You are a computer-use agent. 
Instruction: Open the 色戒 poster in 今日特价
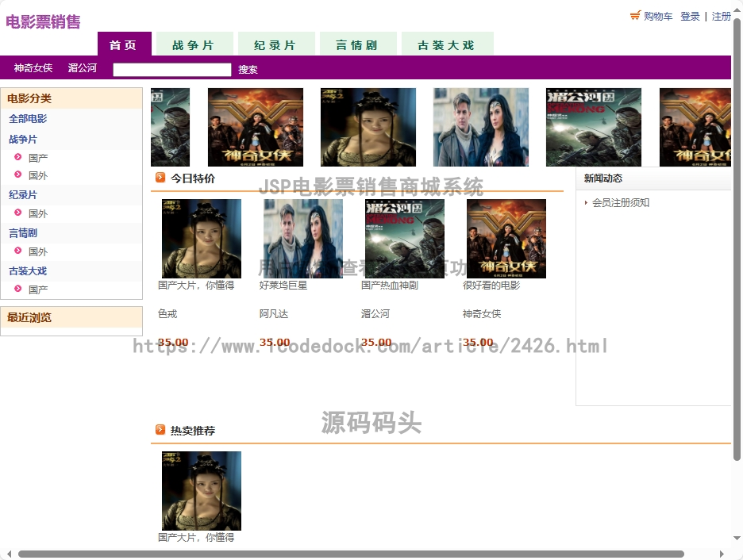(202, 239)
